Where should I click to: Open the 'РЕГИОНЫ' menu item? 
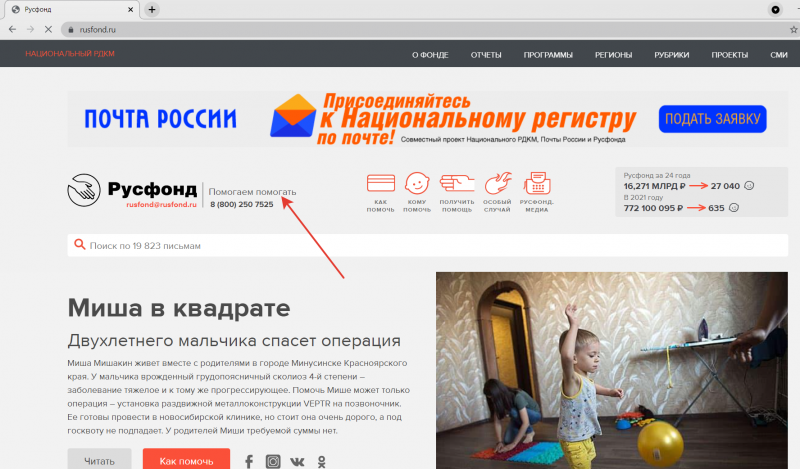(x=613, y=55)
